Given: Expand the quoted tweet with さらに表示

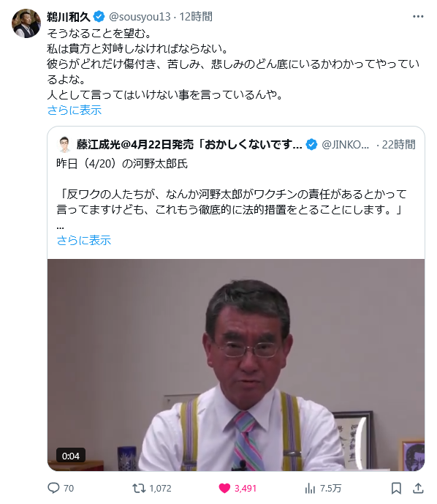Looking at the screenshot, I should point(84,240).
